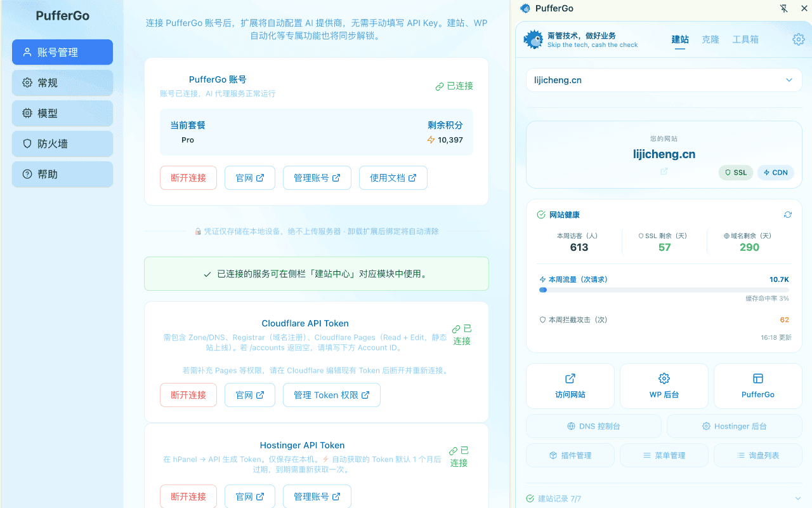The image size is (812, 508).
Task: Click the pin icon in PufferGo panel header
Action: tap(784, 8)
